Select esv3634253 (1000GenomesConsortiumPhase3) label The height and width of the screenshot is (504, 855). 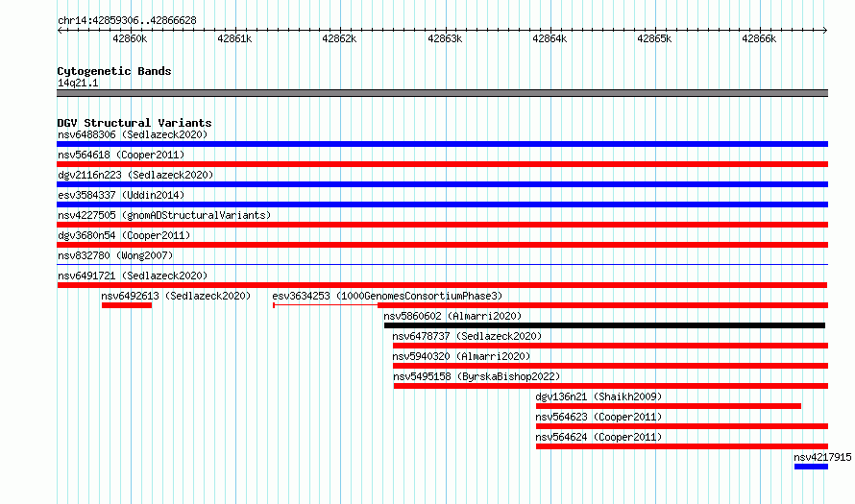tap(387, 296)
